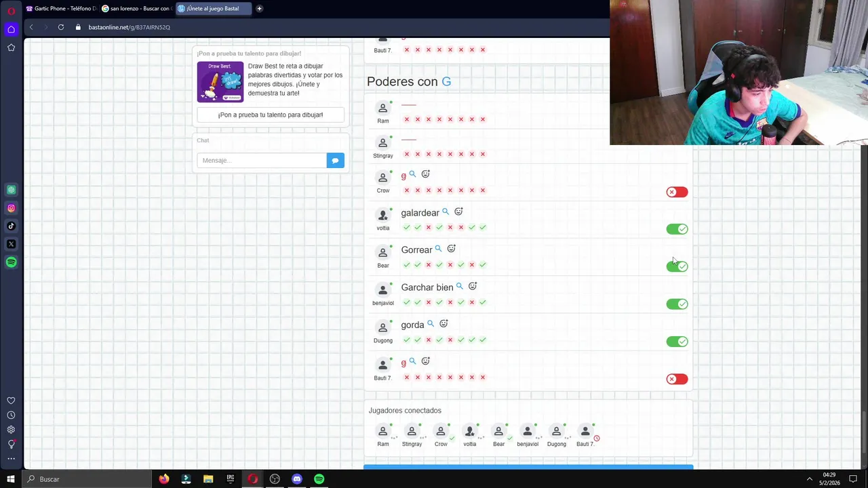Open Opera sidebar settings gear

[x=11, y=430]
